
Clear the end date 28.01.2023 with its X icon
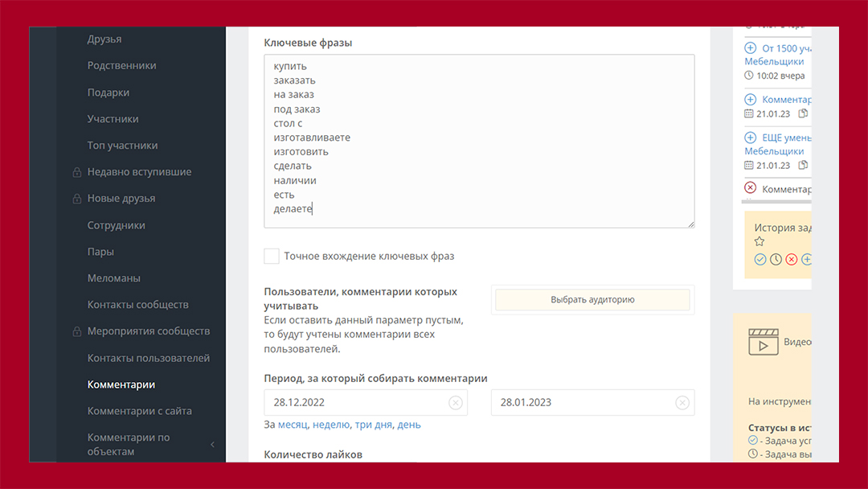pos(682,403)
